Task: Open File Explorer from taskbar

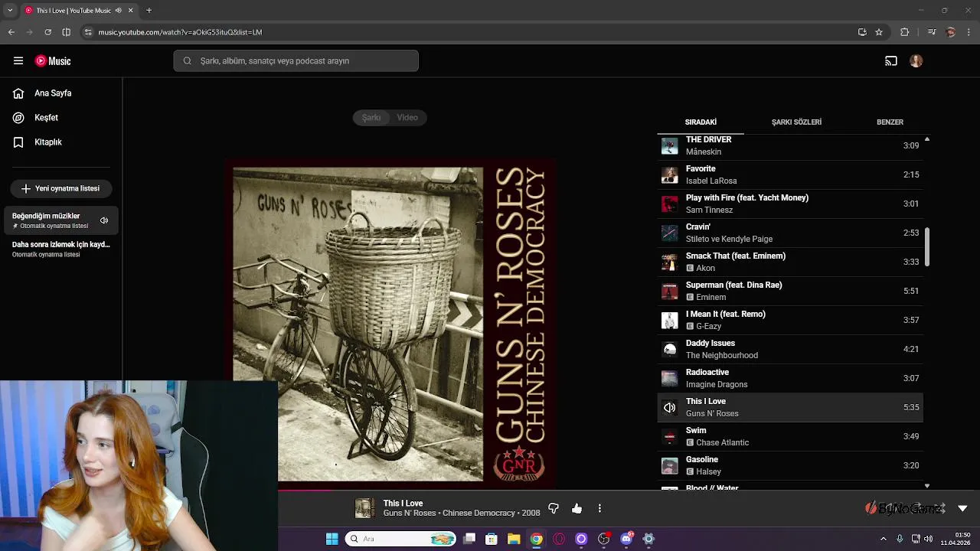Action: [x=514, y=539]
